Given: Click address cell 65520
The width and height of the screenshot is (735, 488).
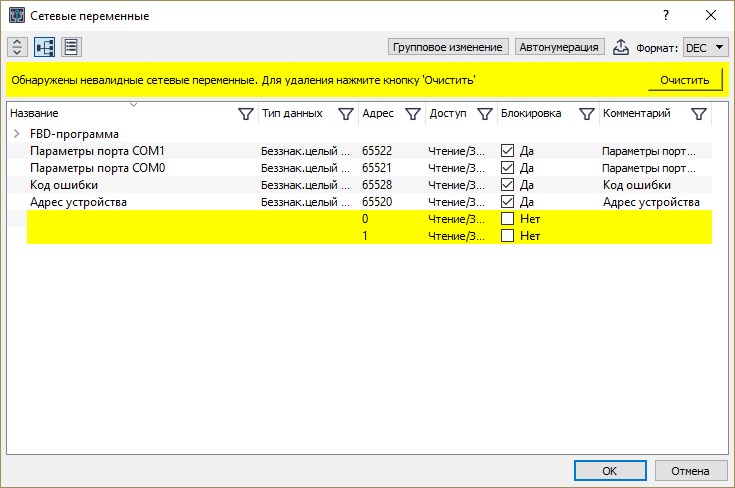Looking at the screenshot, I should tap(377, 202).
